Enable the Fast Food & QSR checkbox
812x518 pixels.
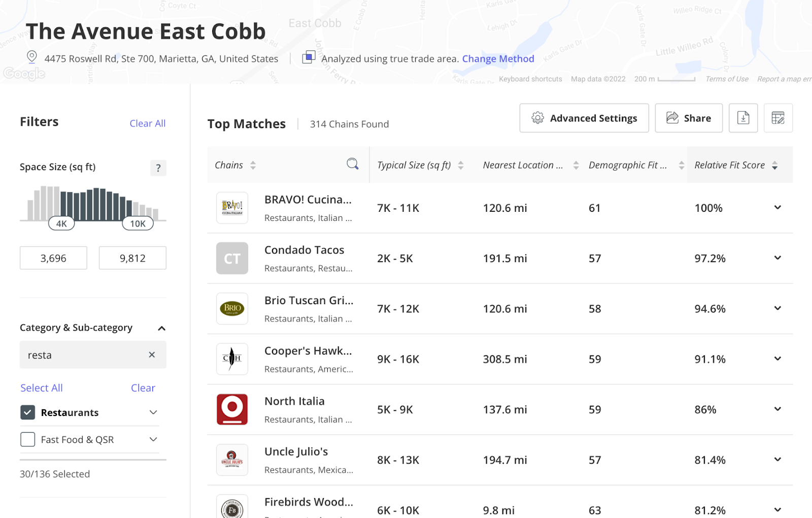point(28,439)
